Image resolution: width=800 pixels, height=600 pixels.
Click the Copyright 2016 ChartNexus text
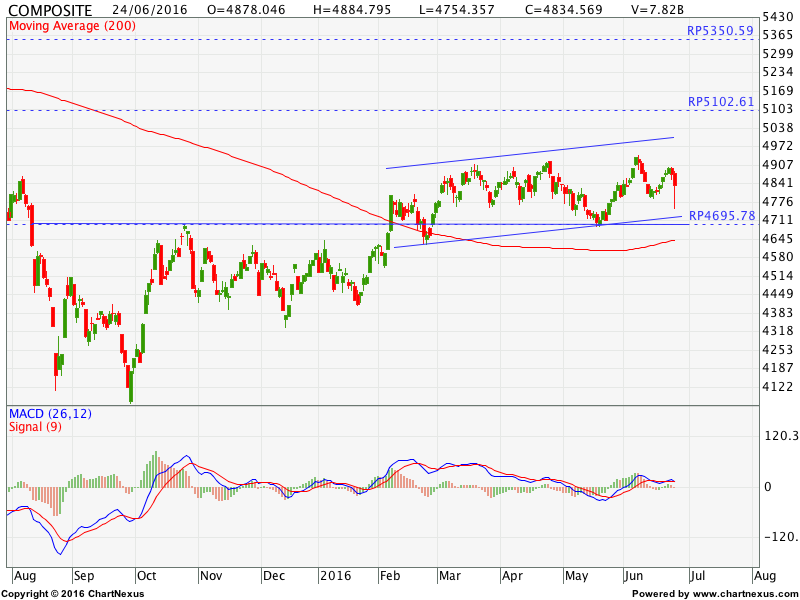coord(72,594)
